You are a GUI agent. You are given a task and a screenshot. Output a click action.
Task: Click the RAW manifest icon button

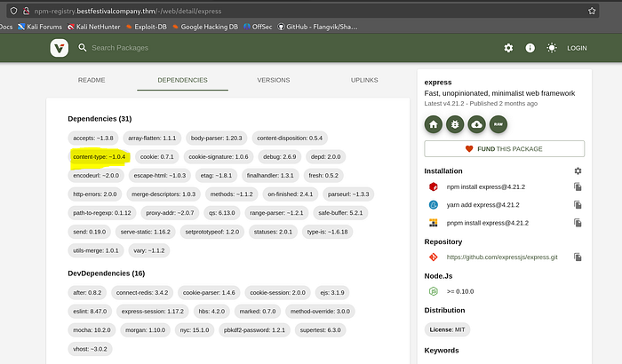(498, 124)
